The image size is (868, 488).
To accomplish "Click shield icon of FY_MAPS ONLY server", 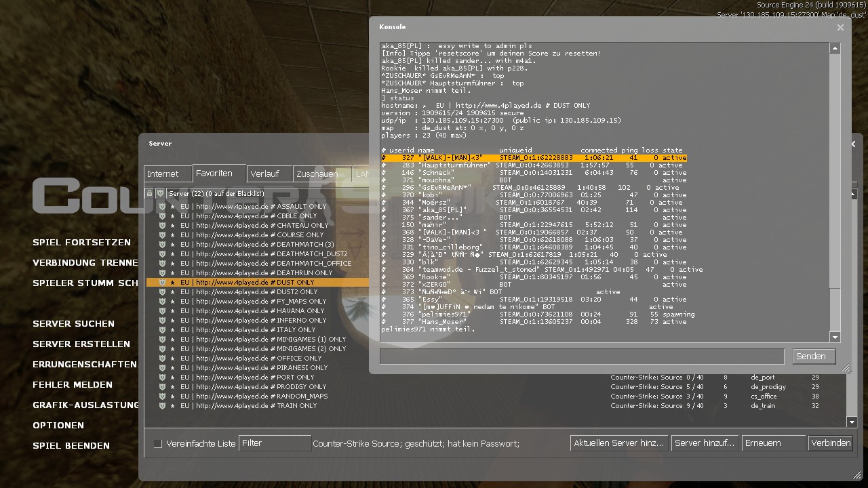I will [x=162, y=302].
